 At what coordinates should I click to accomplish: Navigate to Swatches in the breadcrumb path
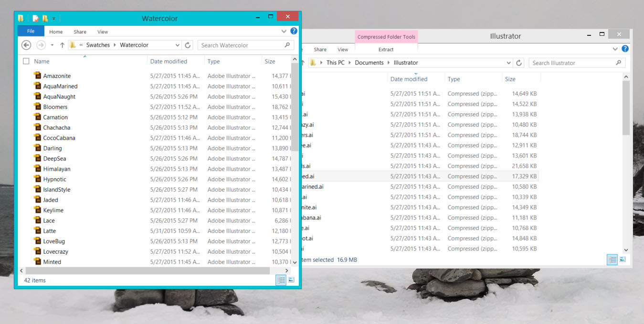[98, 45]
